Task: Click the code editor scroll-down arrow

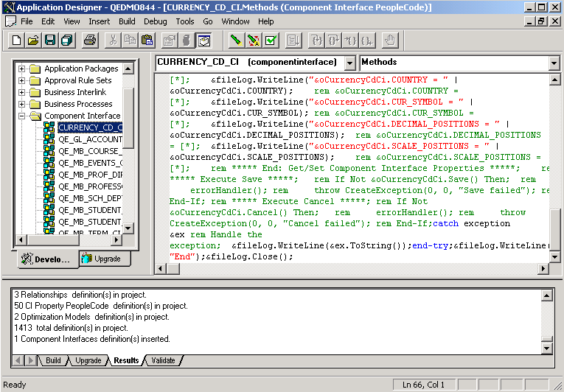Action: click(554, 256)
